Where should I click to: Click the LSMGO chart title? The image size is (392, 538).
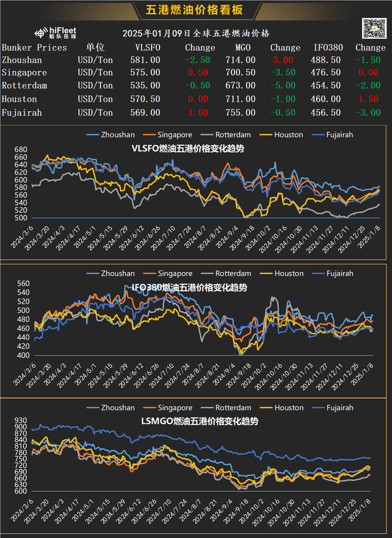coord(199,421)
